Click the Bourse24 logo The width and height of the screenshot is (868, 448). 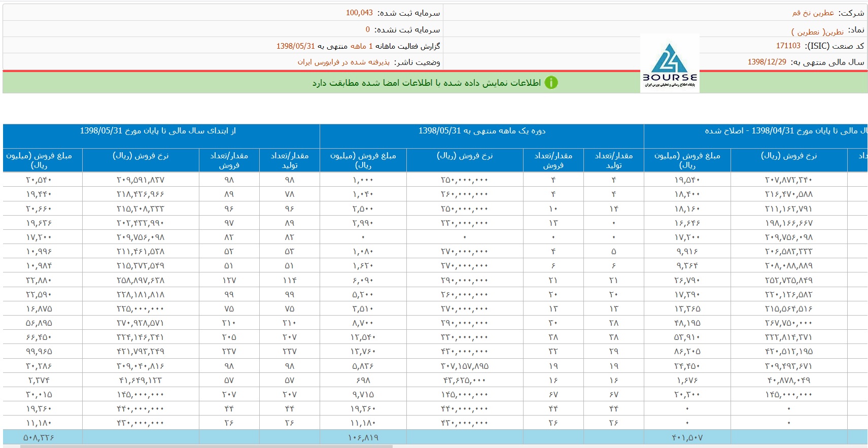pyautogui.click(x=670, y=63)
